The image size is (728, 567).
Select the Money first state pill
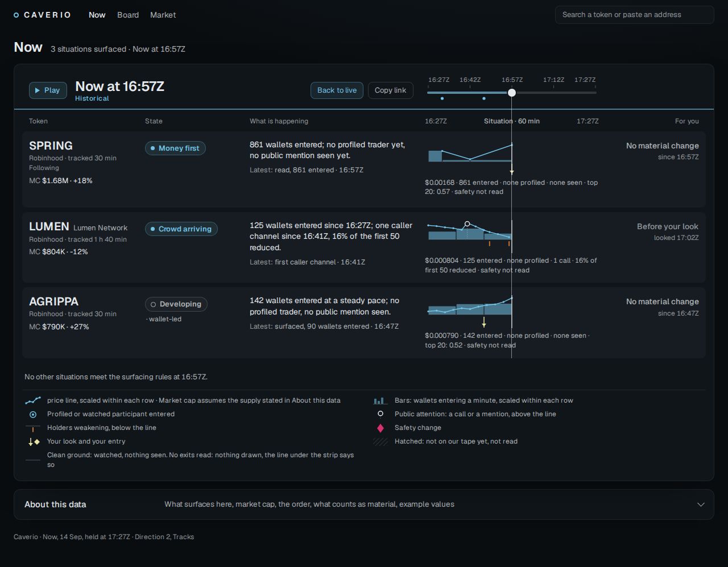pos(175,148)
